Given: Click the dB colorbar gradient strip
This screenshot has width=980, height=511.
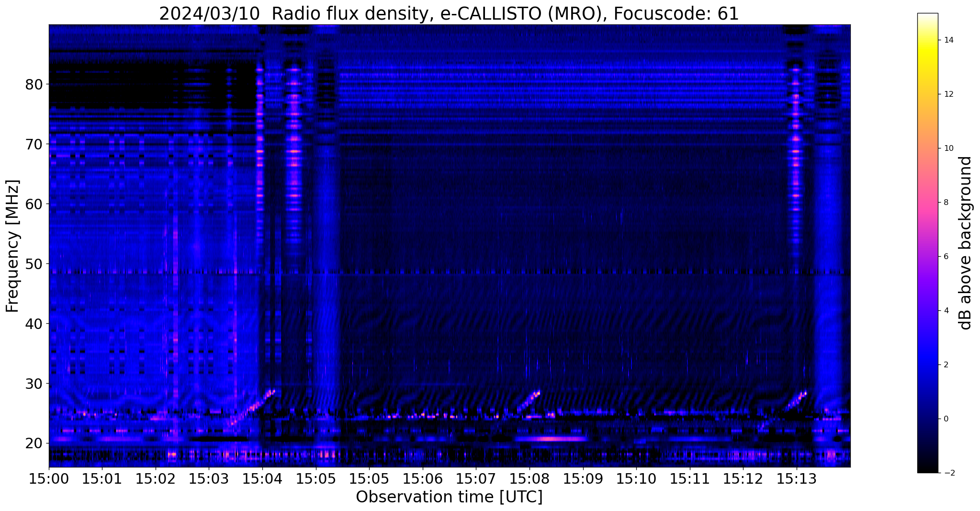Looking at the screenshot, I should click(927, 243).
